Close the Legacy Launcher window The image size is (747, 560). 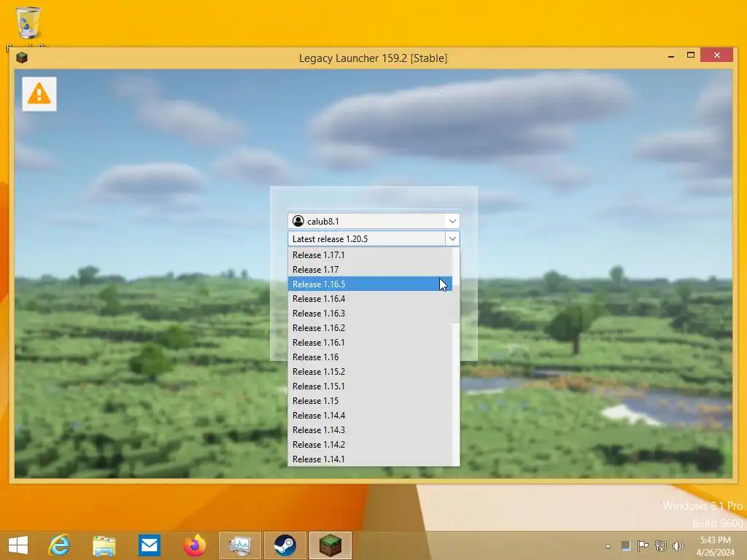[717, 55]
